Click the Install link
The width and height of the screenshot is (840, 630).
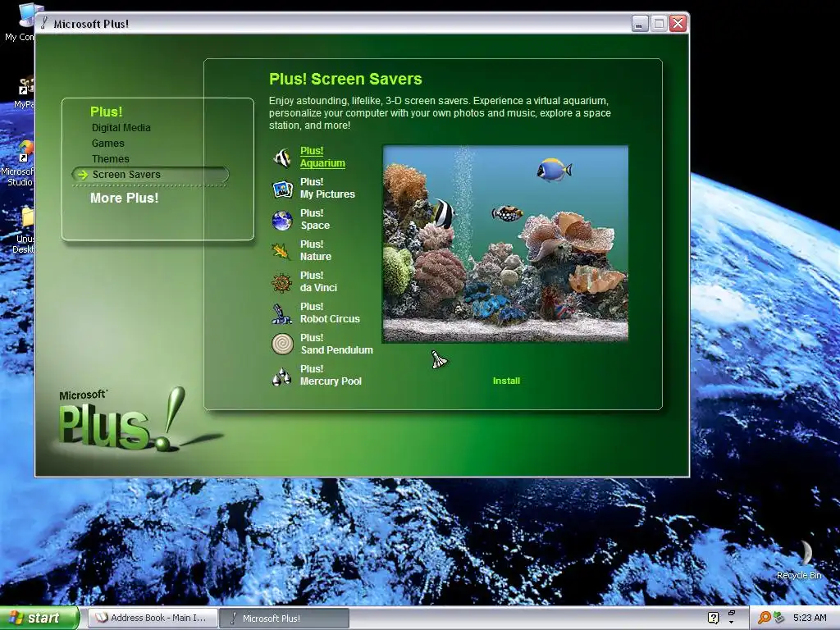tap(506, 381)
